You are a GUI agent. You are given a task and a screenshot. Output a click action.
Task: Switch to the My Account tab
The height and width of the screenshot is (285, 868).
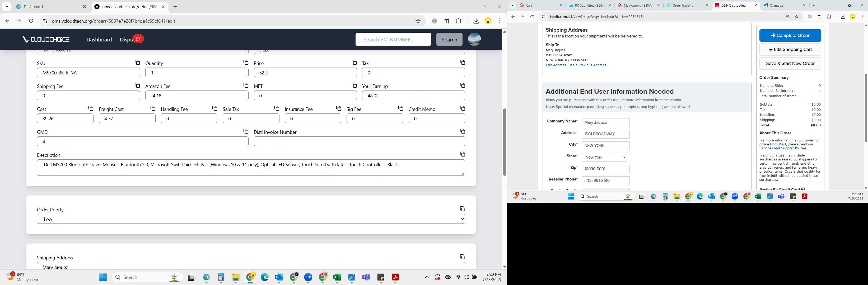[x=638, y=5]
